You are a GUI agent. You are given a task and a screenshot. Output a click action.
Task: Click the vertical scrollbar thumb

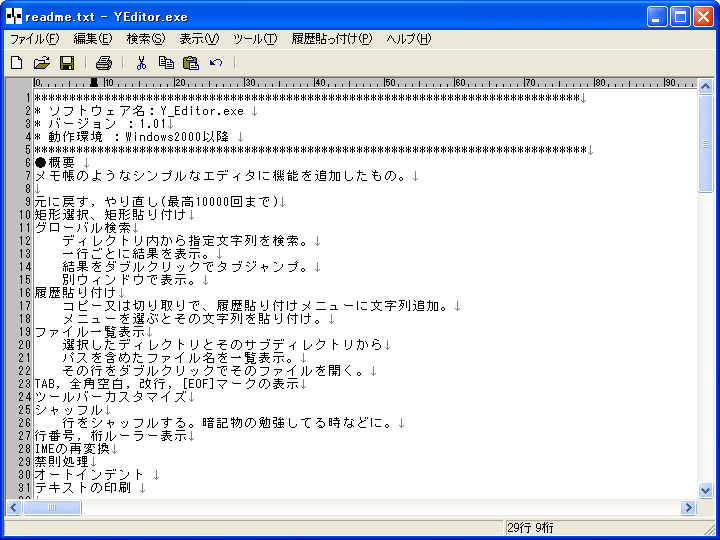coord(705,144)
